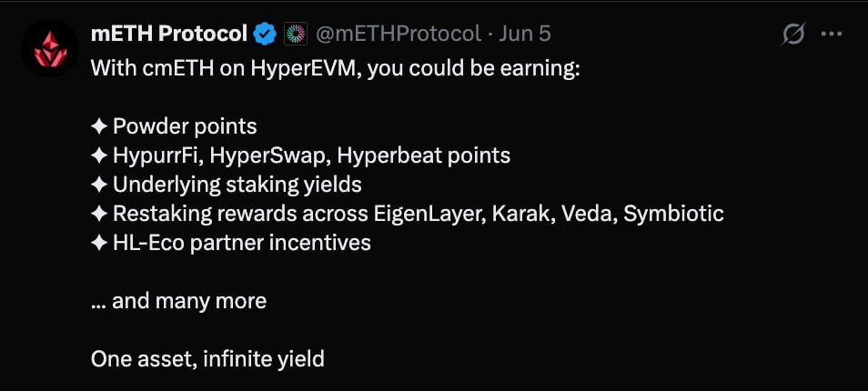Click the sparkle bullet before Powder points

[x=98, y=127]
